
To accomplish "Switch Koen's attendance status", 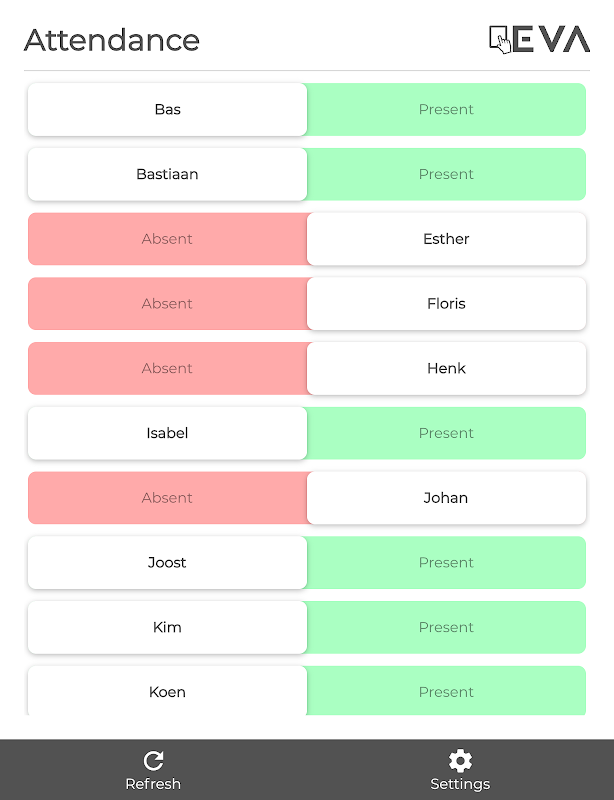I will [167, 691].
